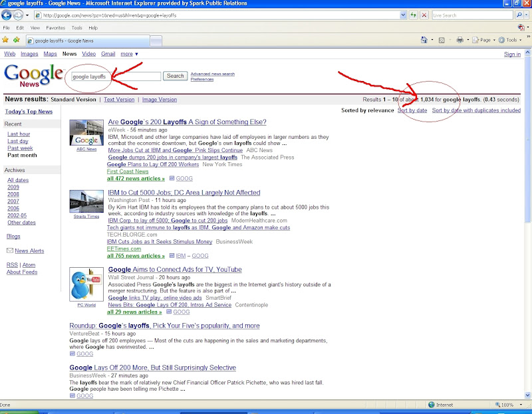Click the Search button next to the query
Screen dimensions: 532x414
[x=175, y=76]
